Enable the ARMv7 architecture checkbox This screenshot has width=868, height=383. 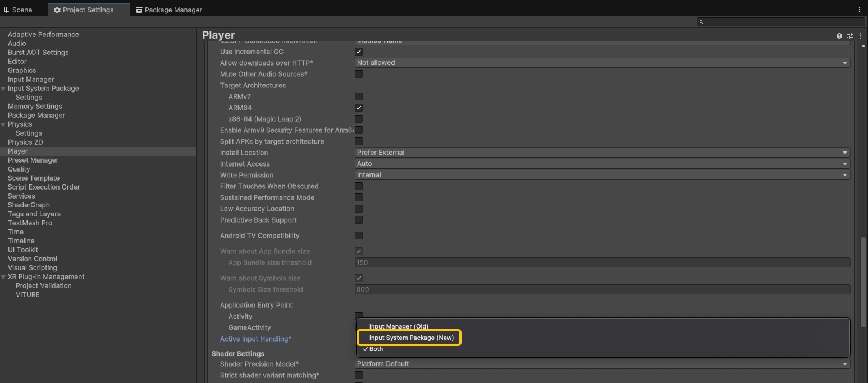point(359,96)
